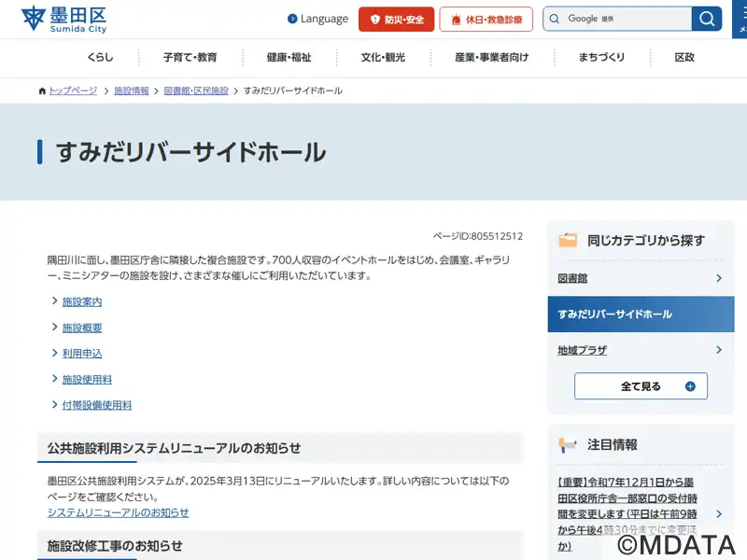Open the 区政 menu

coord(684,58)
